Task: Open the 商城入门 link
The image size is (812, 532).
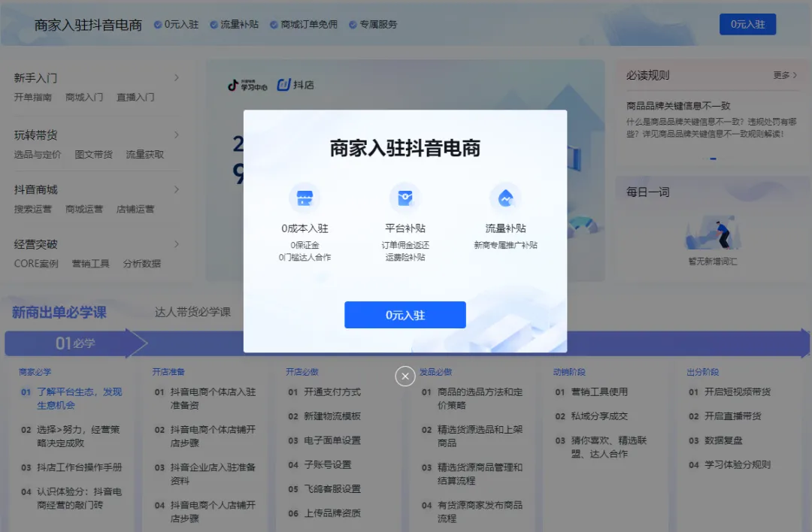Action: pos(84,97)
